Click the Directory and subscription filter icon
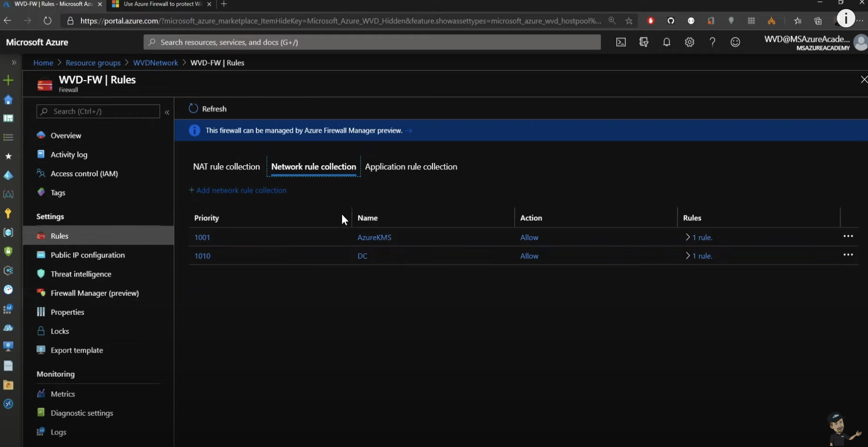Screen dimensions: 868x447 [x=644, y=42]
